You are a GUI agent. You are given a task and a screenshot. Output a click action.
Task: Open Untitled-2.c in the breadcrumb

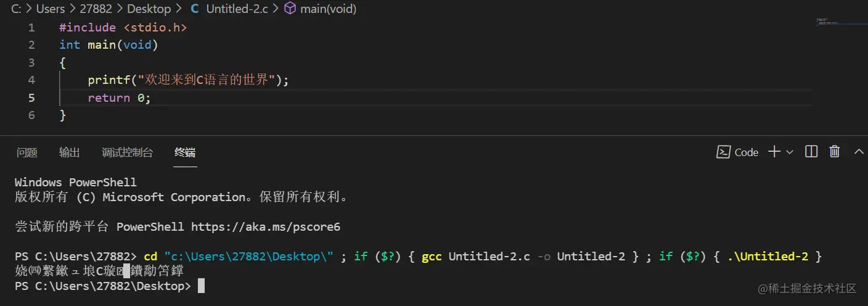click(x=237, y=9)
